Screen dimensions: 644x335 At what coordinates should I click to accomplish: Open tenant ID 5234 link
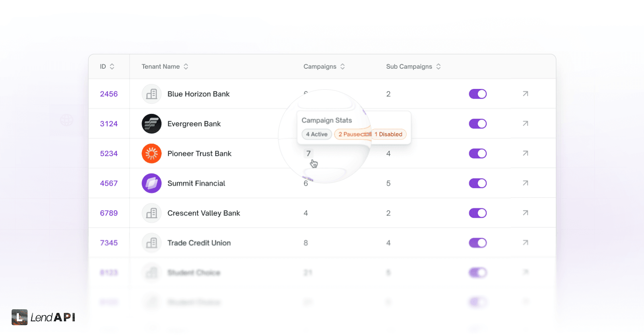coord(109,153)
